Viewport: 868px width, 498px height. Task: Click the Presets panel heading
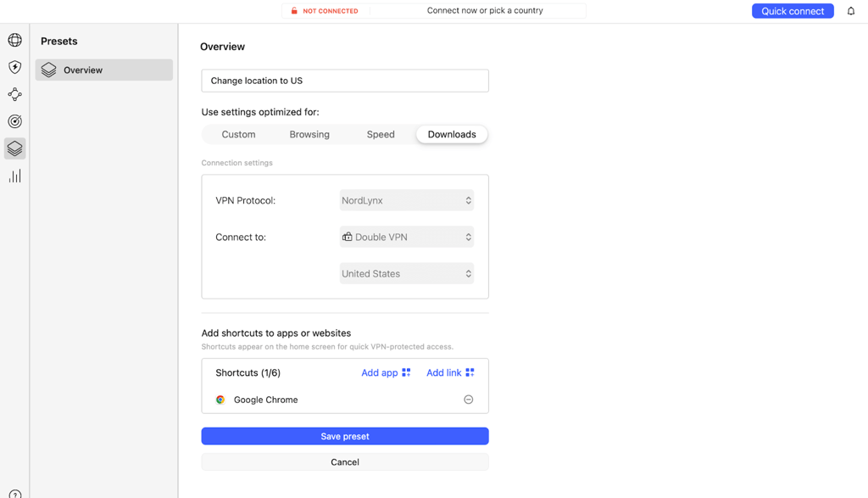pos(58,41)
